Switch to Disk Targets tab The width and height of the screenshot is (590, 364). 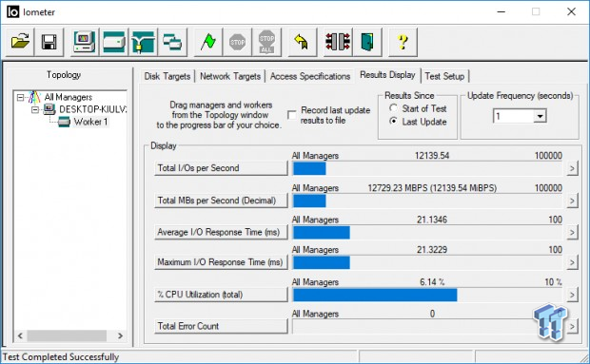[167, 76]
